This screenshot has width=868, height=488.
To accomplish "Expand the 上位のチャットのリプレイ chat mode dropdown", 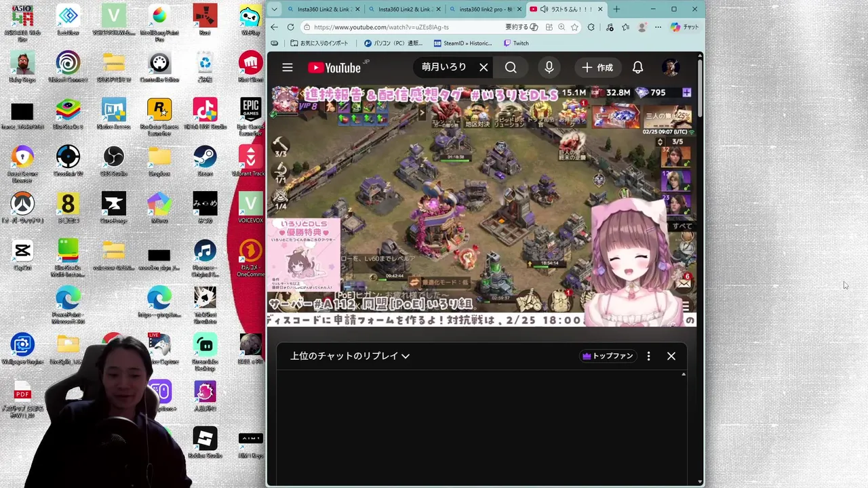I will (350, 356).
